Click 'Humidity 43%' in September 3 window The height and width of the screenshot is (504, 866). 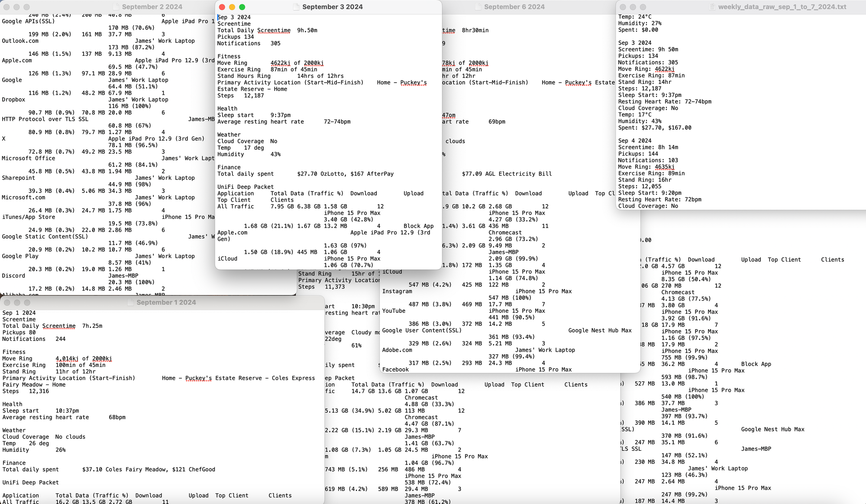249,154
